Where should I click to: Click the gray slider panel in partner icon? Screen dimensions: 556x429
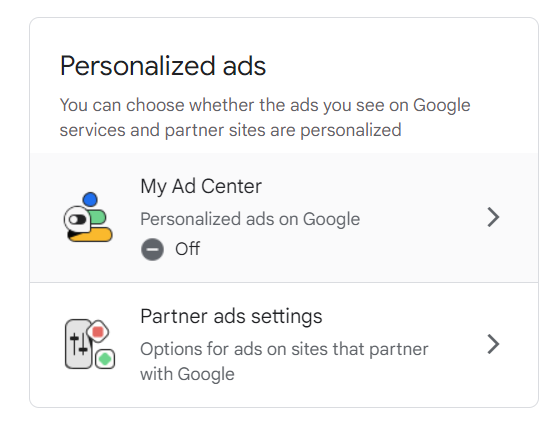point(78,344)
